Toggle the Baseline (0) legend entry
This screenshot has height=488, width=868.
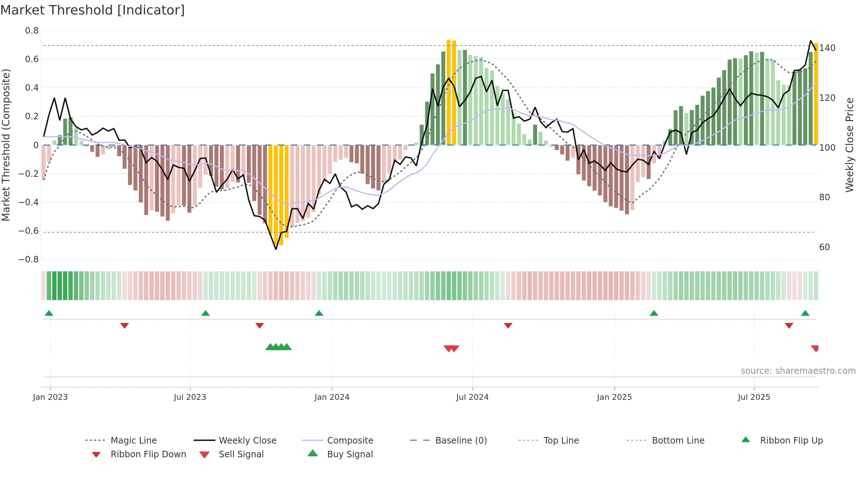click(x=448, y=440)
